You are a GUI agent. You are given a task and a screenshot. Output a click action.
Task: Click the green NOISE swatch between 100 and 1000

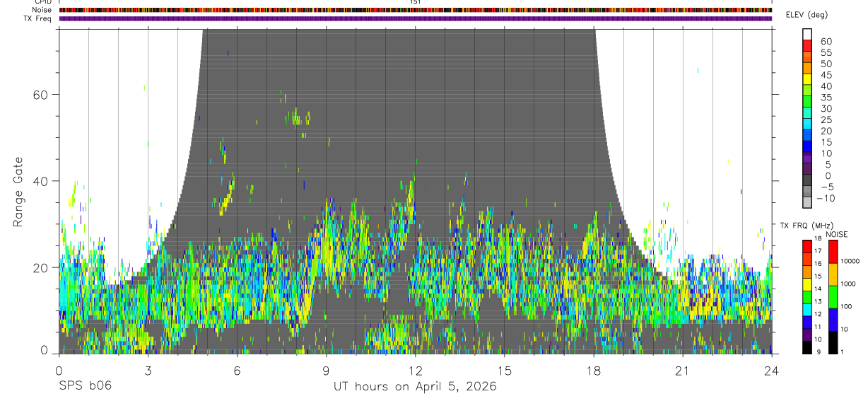point(833,296)
